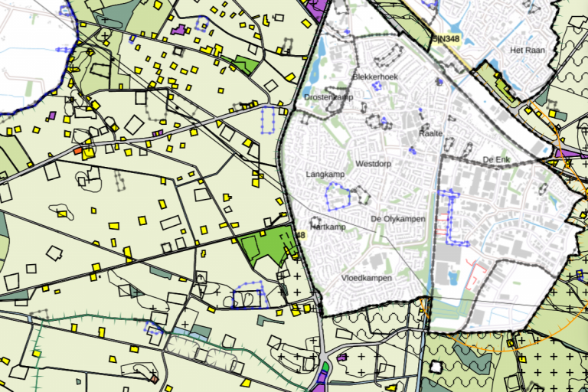Click the Blekkerhoek district label
Image resolution: width=588 pixels, height=392 pixels.
point(375,77)
